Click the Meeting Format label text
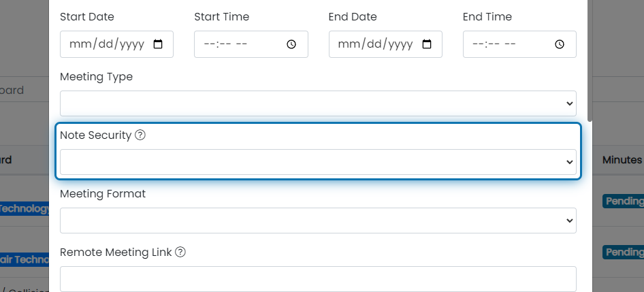Image resolution: width=644 pixels, height=292 pixels. click(103, 193)
